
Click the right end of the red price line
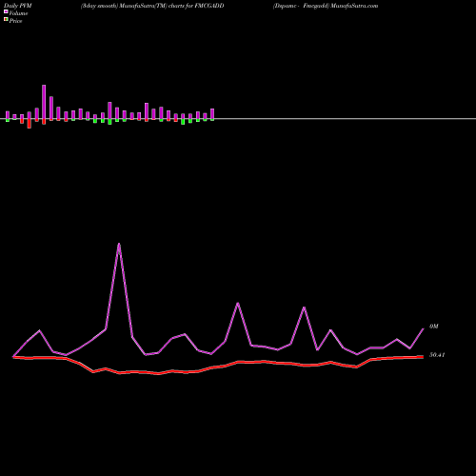pyautogui.click(x=423, y=357)
